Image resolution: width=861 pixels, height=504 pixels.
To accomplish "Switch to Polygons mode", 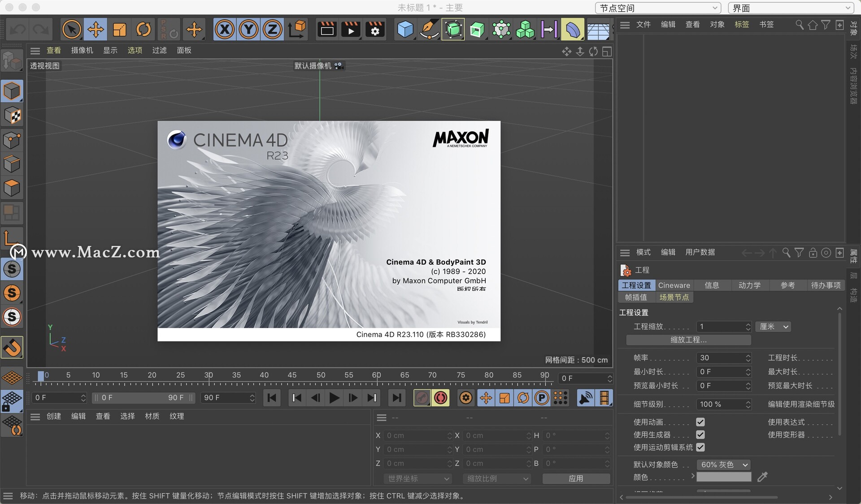I will tap(12, 188).
